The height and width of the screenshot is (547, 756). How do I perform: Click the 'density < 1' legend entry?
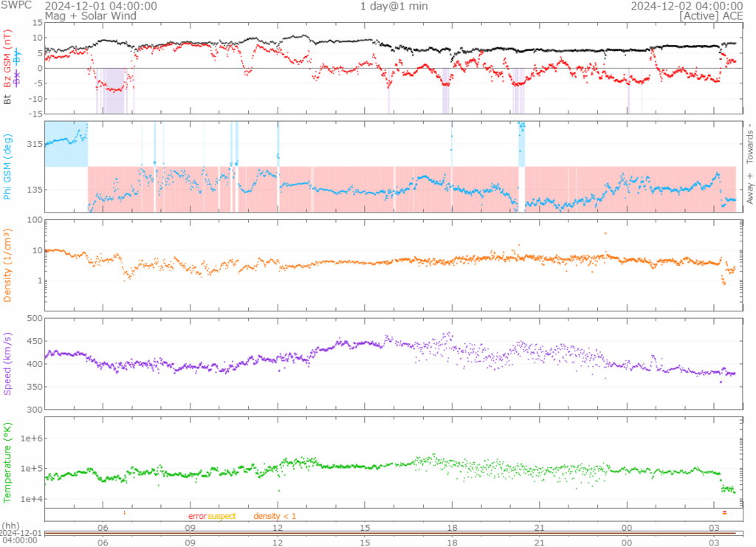[x=275, y=516]
